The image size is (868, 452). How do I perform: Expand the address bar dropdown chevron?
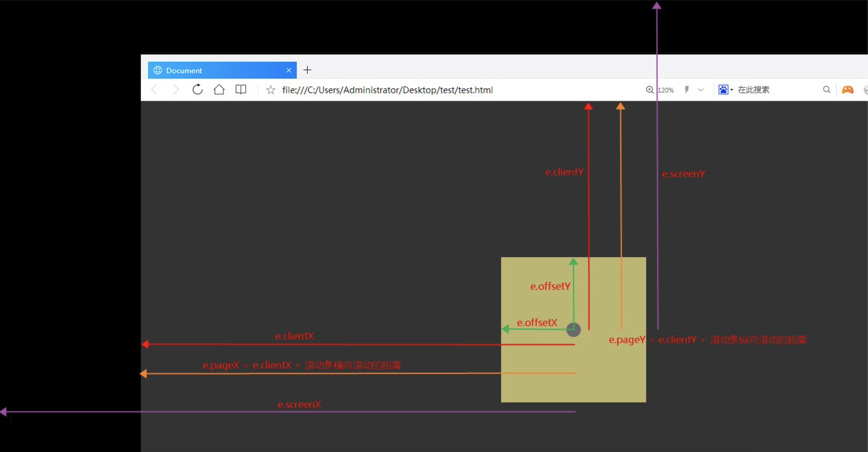tap(701, 90)
